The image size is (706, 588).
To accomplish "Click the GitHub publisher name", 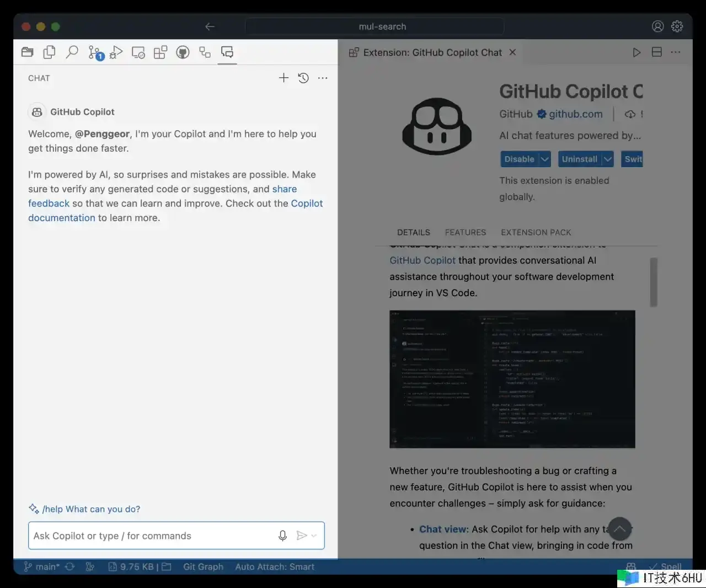I will [x=516, y=114].
